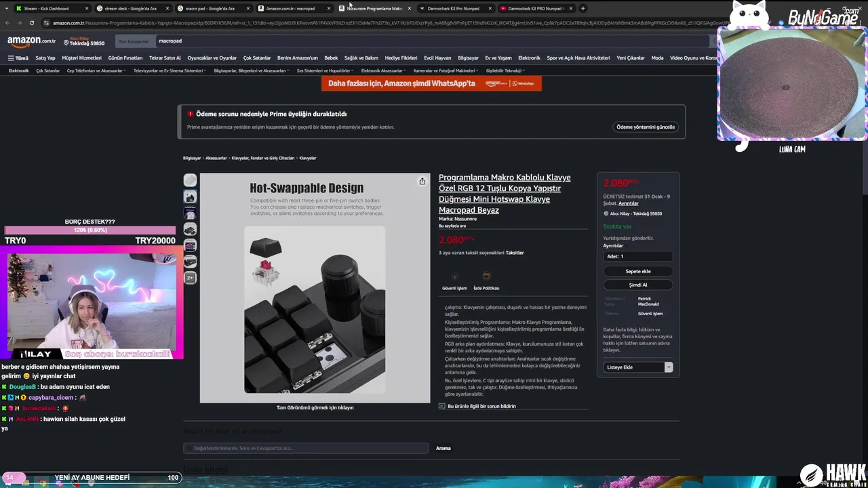Open Çok Satanlar in main nav bar
The width and height of the screenshot is (868, 488).
pyautogui.click(x=257, y=58)
